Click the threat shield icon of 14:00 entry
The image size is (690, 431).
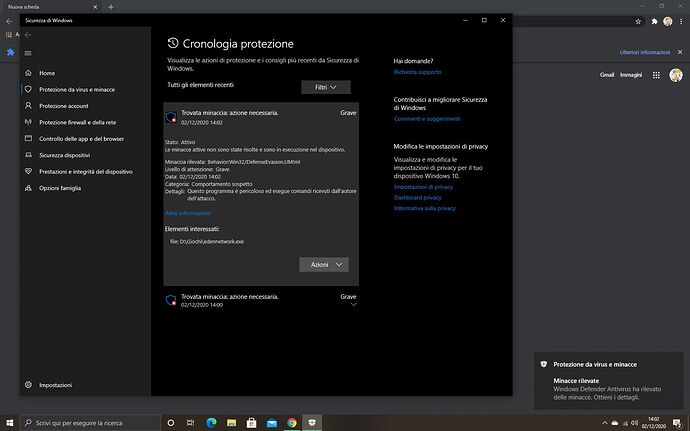click(171, 301)
